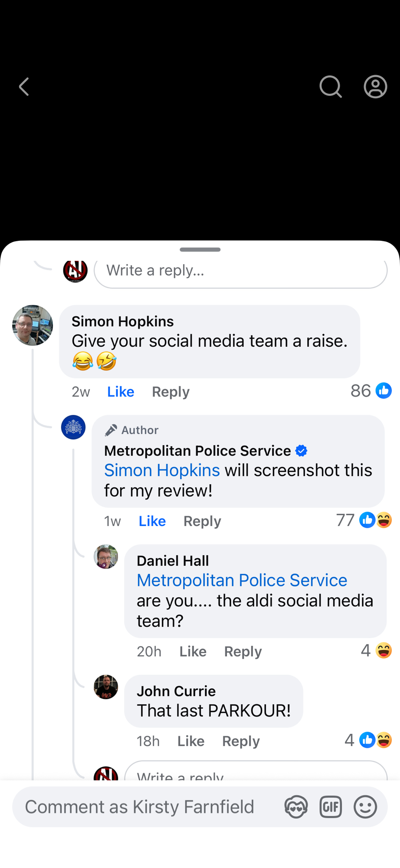Open the GIF picker
Screen dimensions: 400x868
[331, 807]
